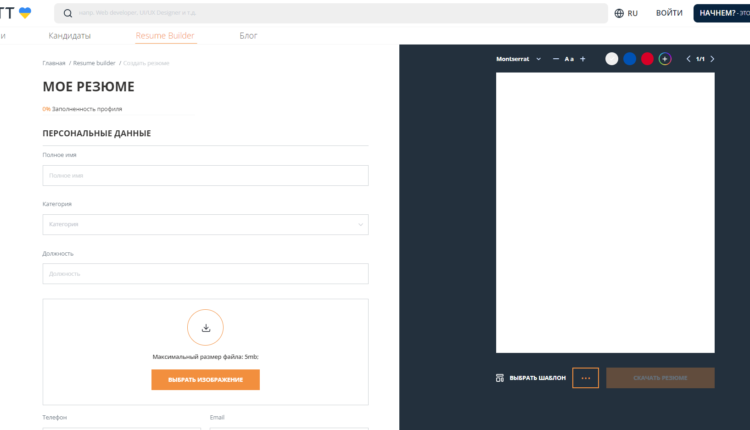
Task: Click the yellow-blue heart logo
Action: (25, 13)
